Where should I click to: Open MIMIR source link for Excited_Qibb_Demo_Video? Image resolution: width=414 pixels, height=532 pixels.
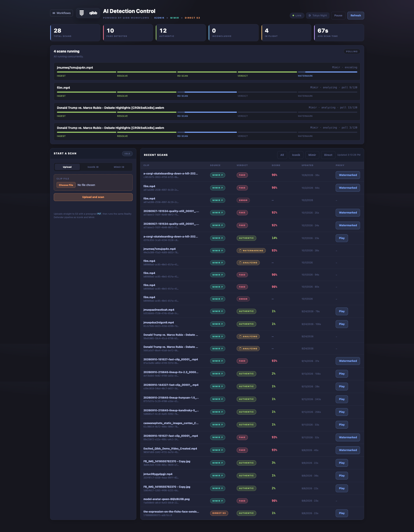(x=218, y=450)
